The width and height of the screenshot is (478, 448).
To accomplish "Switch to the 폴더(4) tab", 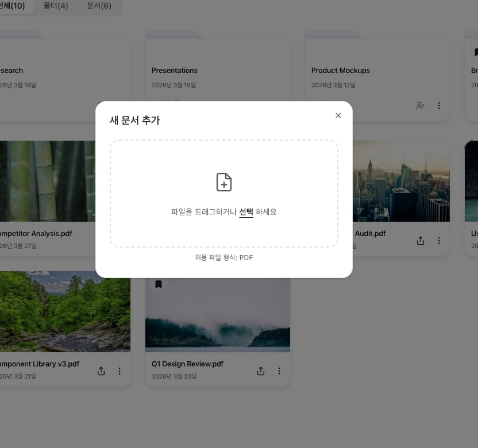I will coord(56,6).
